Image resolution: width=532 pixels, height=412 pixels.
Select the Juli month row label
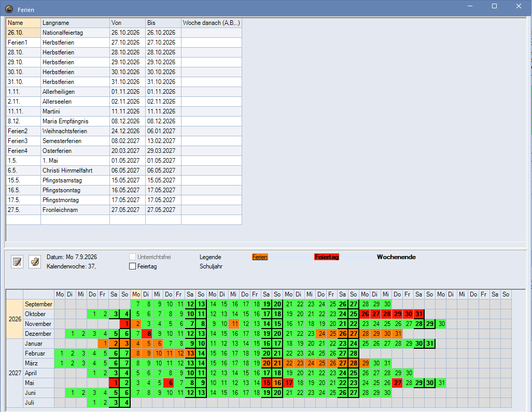tap(39, 403)
